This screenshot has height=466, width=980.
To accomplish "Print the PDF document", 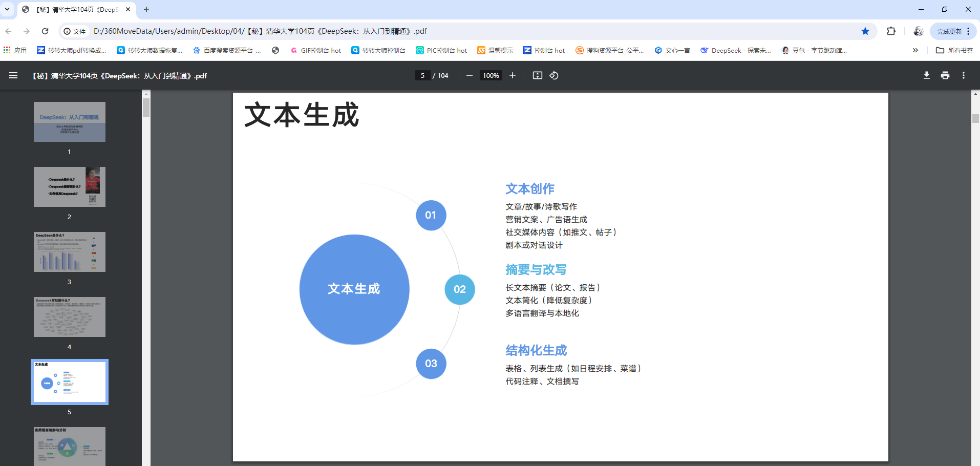I will point(945,75).
